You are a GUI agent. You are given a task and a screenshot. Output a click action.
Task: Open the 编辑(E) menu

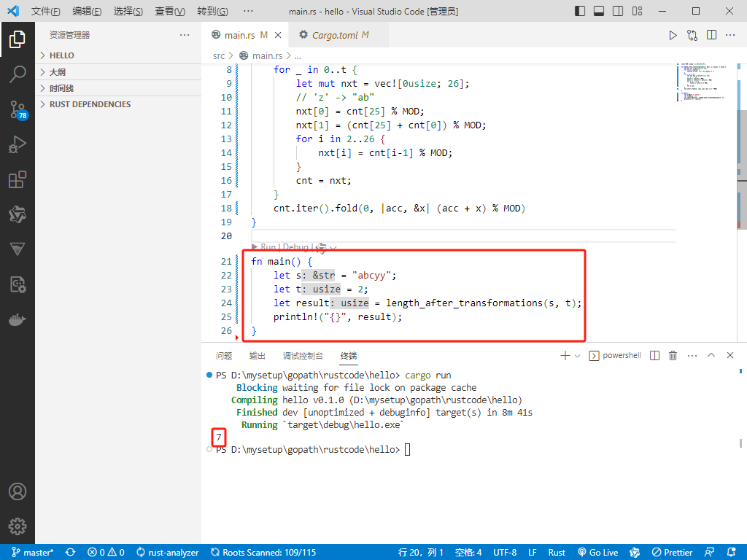[87, 11]
